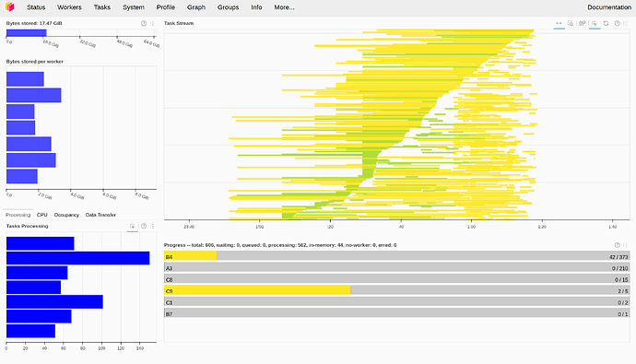The image size is (636, 364).
Task: Open Progress panel toolbar options menu
Action: click(x=626, y=245)
